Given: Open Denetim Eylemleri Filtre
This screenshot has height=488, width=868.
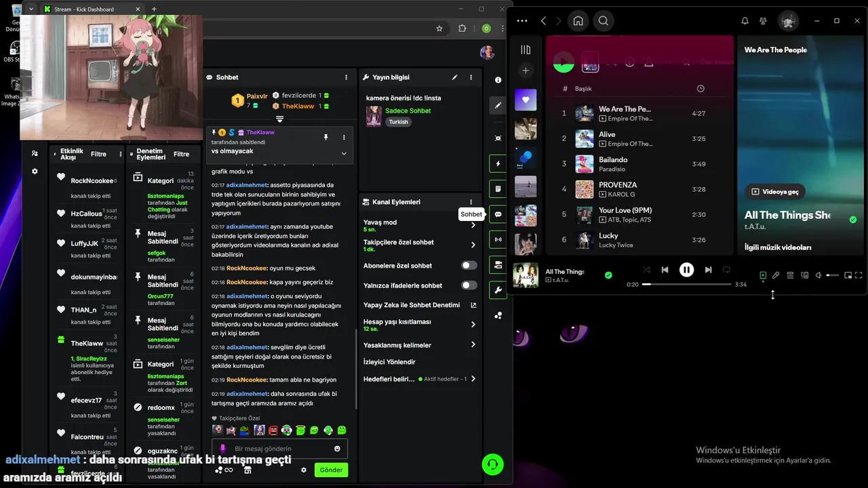Looking at the screenshot, I should pyautogui.click(x=181, y=154).
